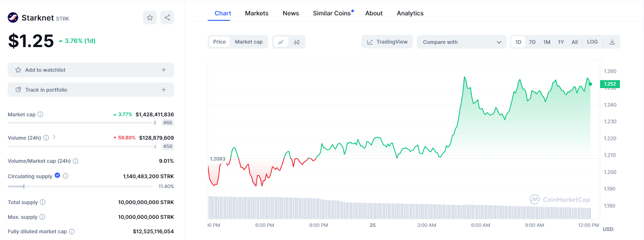Select the 1M time range

547,42
